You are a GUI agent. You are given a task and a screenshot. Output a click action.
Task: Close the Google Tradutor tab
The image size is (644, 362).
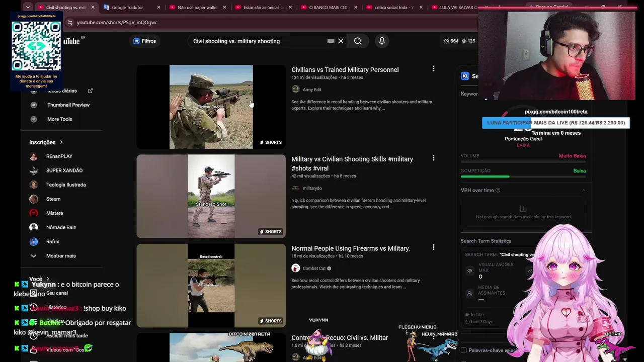[159, 8]
